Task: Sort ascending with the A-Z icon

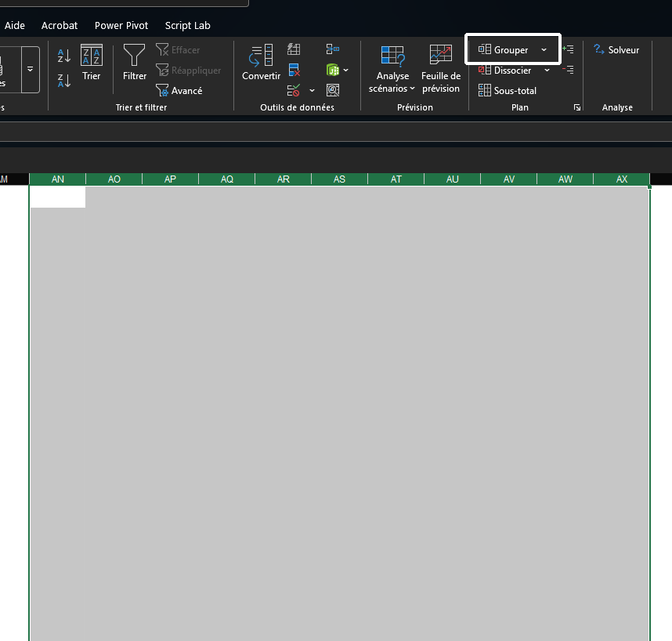Action: point(64,56)
